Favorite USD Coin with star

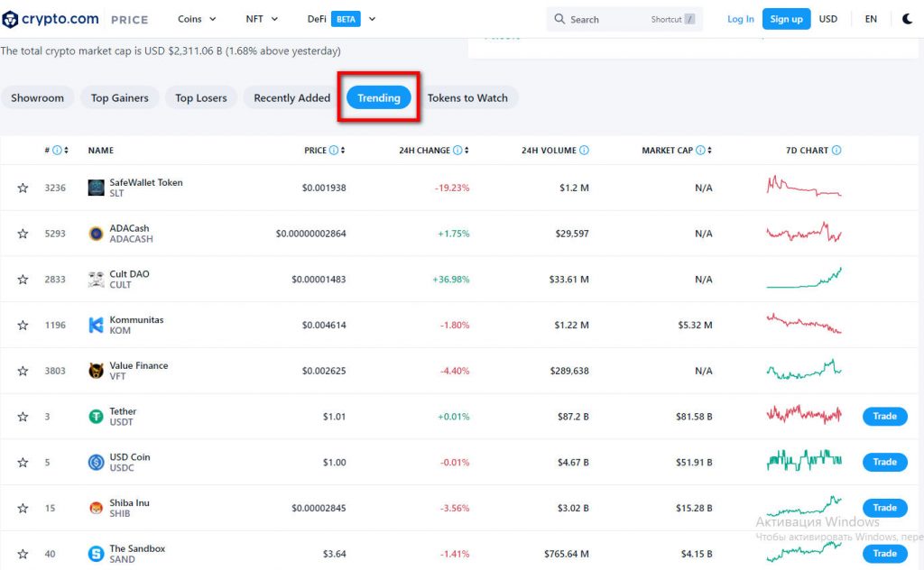(23, 463)
